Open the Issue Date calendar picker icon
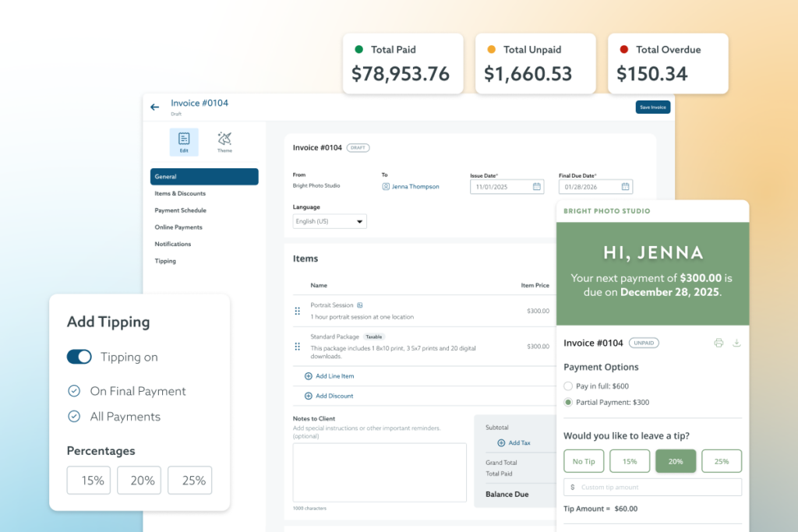 tap(535, 187)
